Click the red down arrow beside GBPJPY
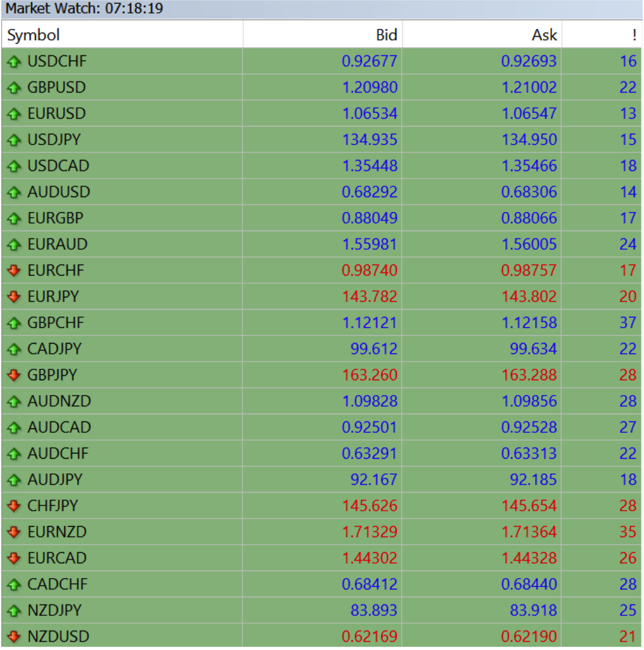Viewport: 644px width, 650px height. click(x=14, y=375)
